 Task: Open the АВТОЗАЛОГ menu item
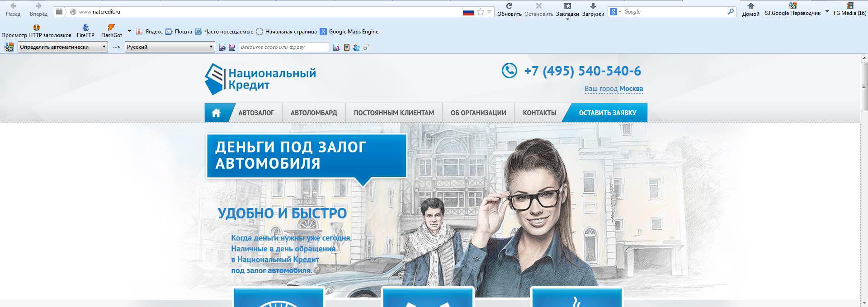pos(256,113)
